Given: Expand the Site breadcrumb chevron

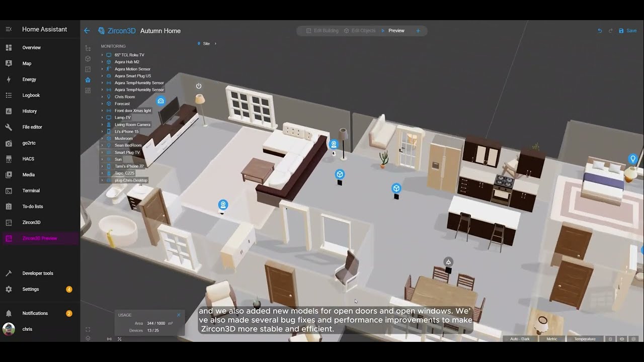Looking at the screenshot, I should tap(215, 44).
